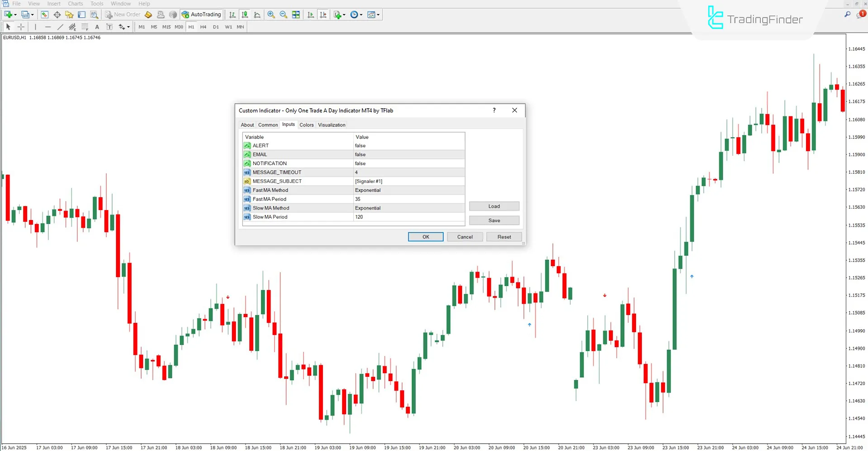This screenshot has height=451, width=868.
Task: Open the Slow MA Method dropdown
Action: coord(407,208)
